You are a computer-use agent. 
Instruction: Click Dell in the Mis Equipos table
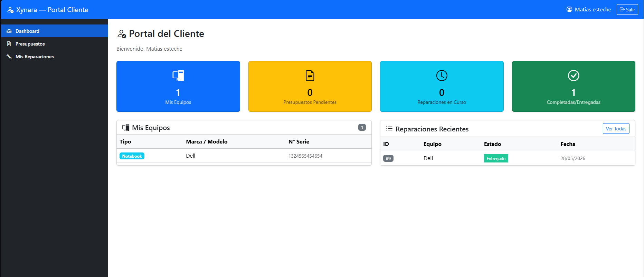pos(191,156)
